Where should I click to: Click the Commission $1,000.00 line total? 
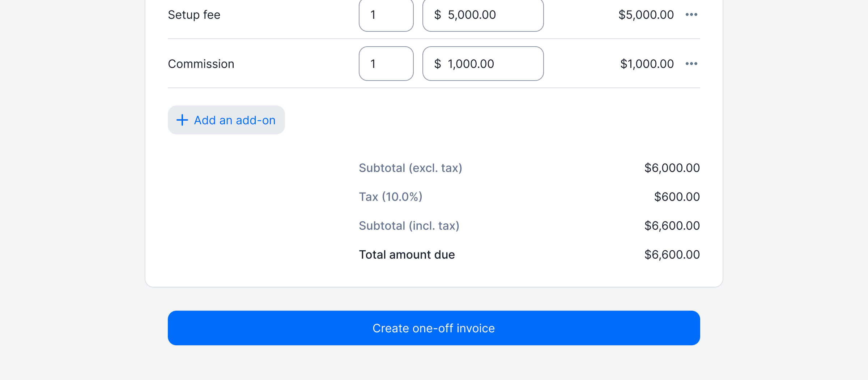tap(647, 64)
